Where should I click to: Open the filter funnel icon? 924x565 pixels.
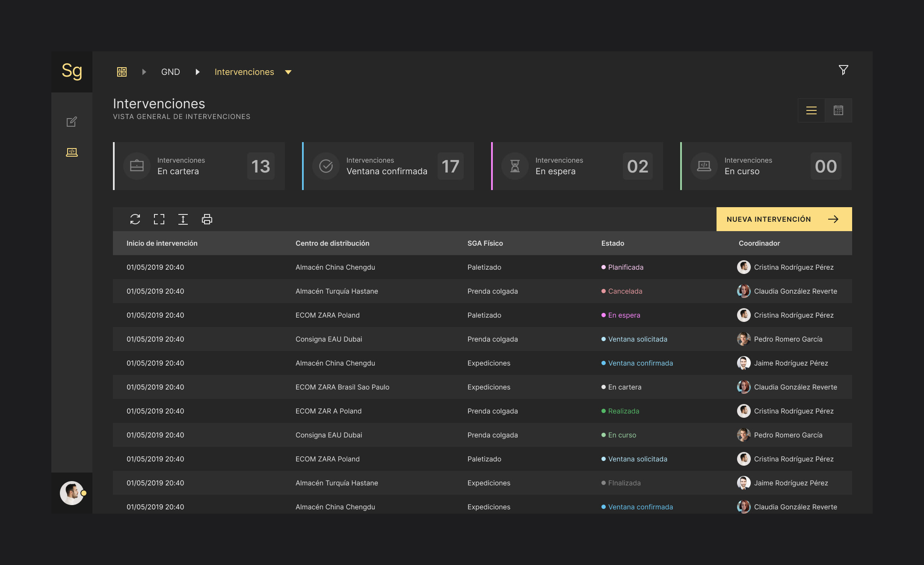point(843,70)
